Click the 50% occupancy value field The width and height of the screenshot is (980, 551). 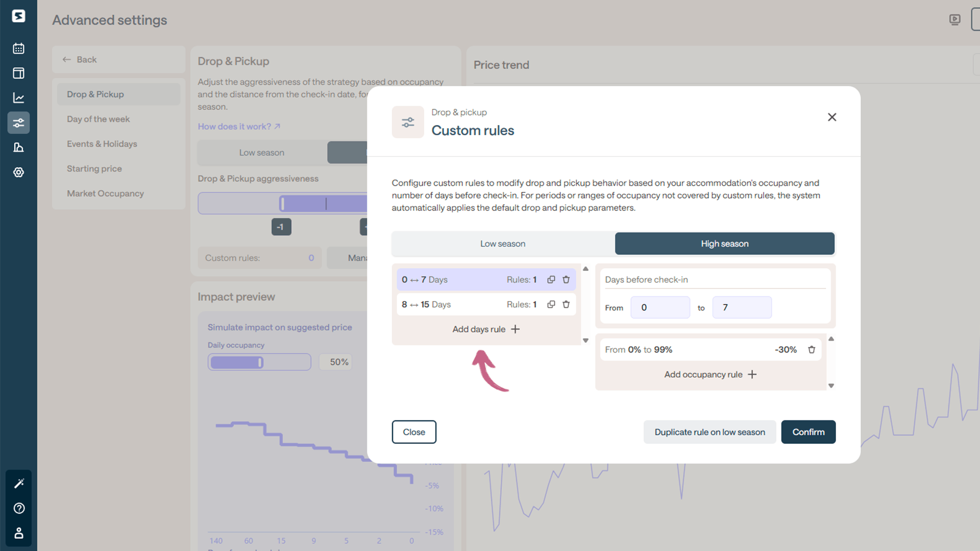point(335,362)
